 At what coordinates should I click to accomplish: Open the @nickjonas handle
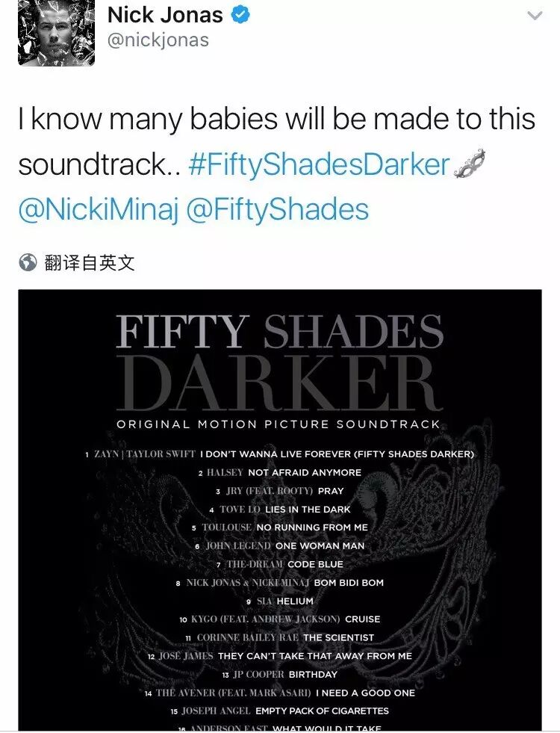click(158, 40)
